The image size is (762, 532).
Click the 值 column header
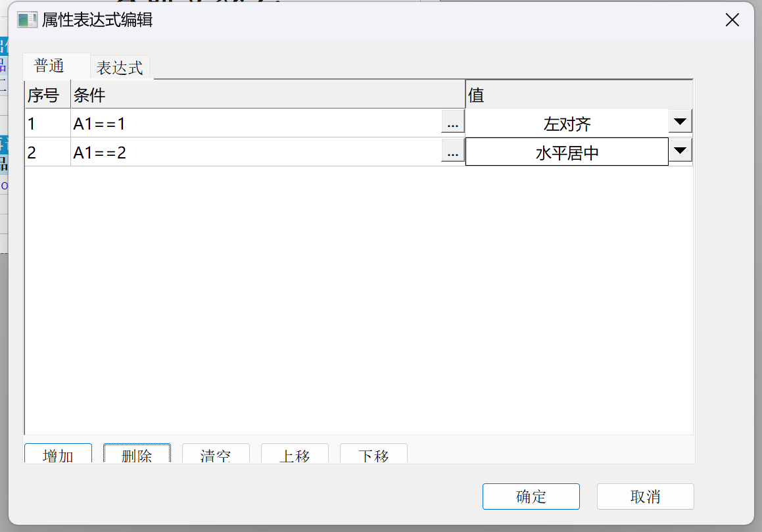(579, 95)
